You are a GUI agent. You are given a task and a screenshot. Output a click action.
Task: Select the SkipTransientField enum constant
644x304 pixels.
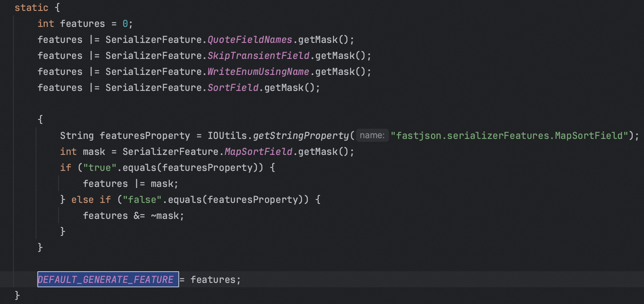coord(258,56)
